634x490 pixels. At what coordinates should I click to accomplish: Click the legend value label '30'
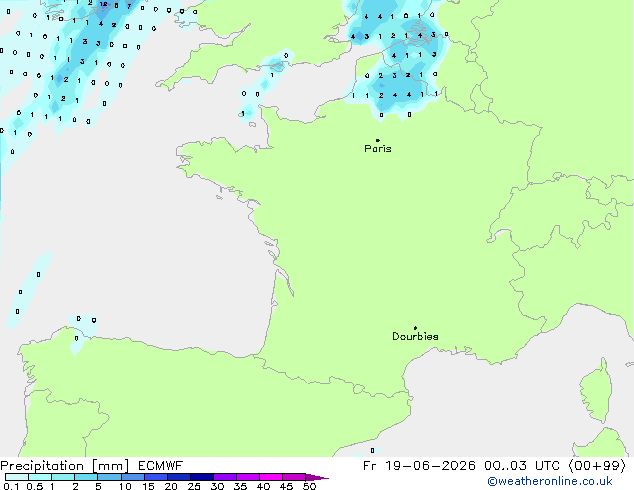[x=217, y=486]
